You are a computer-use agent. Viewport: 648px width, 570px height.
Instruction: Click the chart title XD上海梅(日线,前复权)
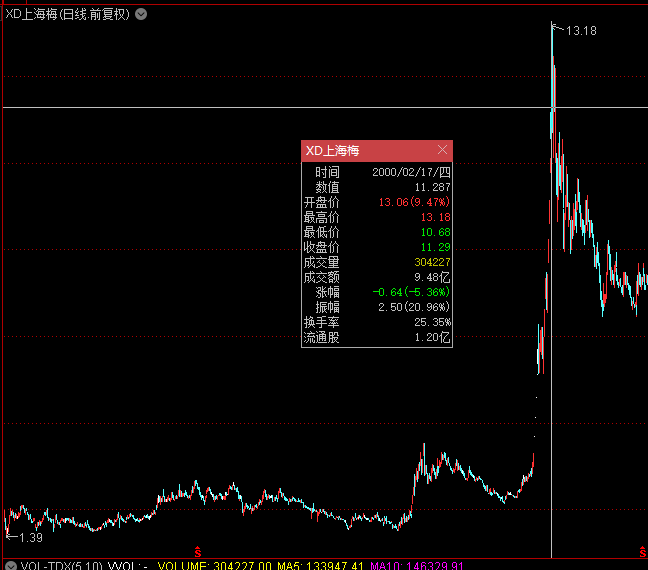click(67, 14)
